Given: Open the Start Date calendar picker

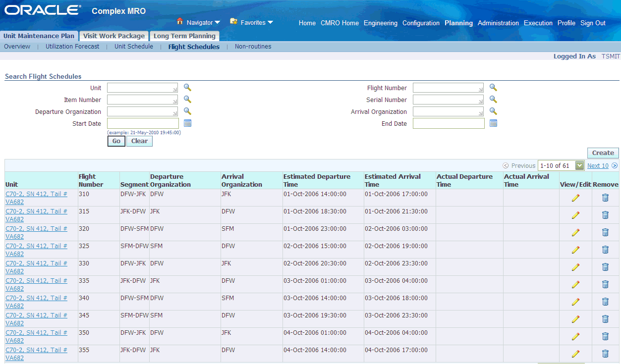Looking at the screenshot, I should [187, 123].
